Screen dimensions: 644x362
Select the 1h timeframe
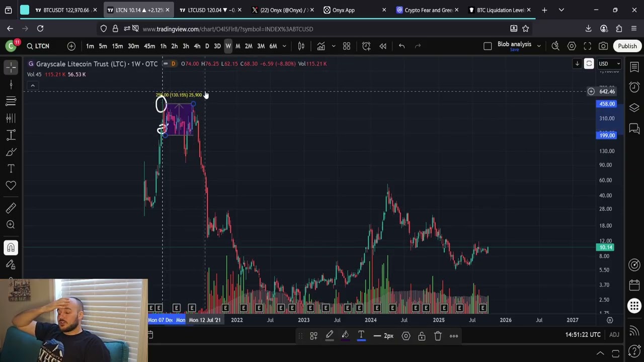(x=163, y=46)
